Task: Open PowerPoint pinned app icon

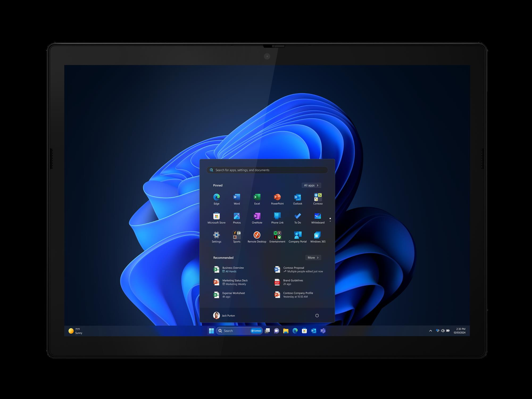Action: (x=277, y=197)
